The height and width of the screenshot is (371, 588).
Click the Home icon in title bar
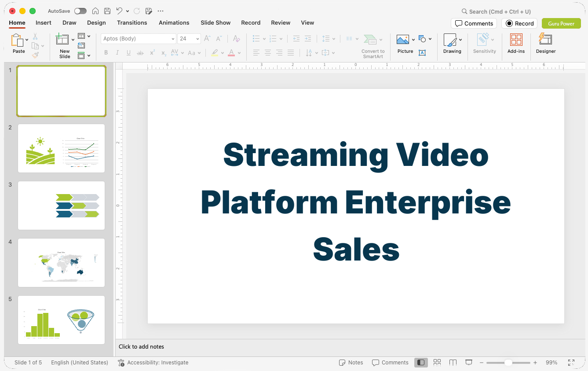pos(95,11)
